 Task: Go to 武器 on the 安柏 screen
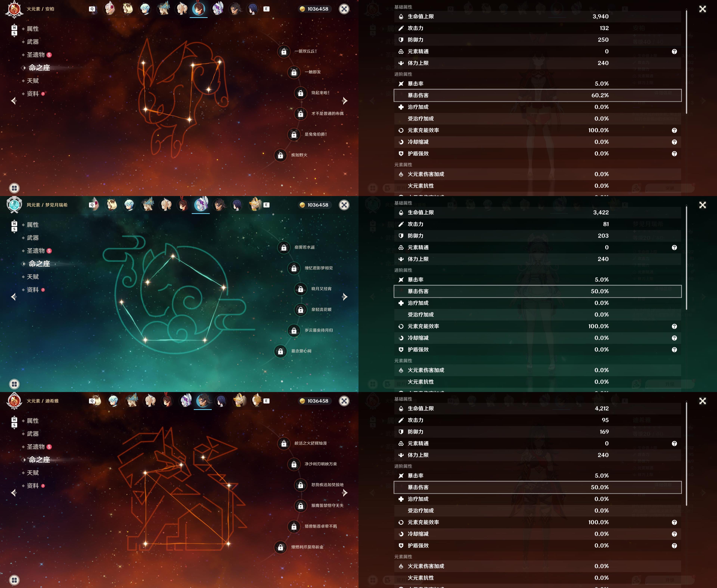point(32,42)
